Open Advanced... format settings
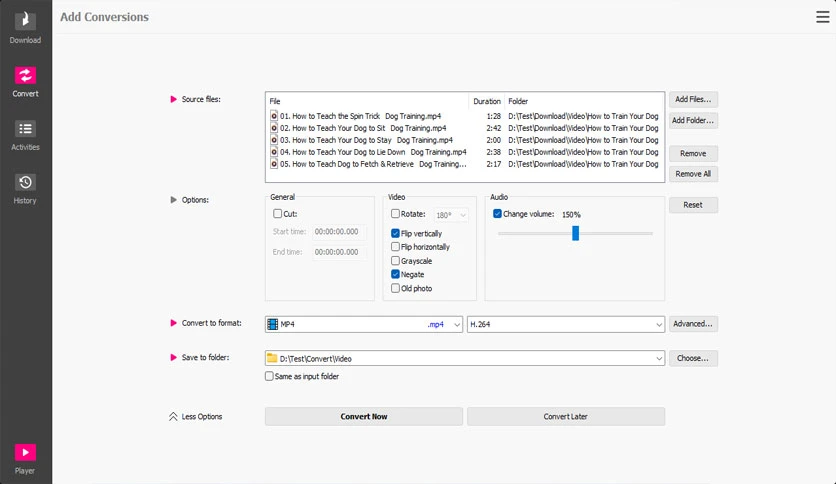Image resolution: width=836 pixels, height=484 pixels. click(693, 324)
